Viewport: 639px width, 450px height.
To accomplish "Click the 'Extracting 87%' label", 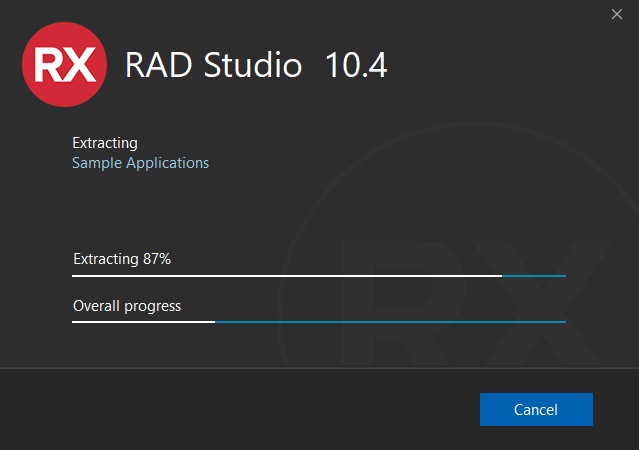I will tap(122, 259).
